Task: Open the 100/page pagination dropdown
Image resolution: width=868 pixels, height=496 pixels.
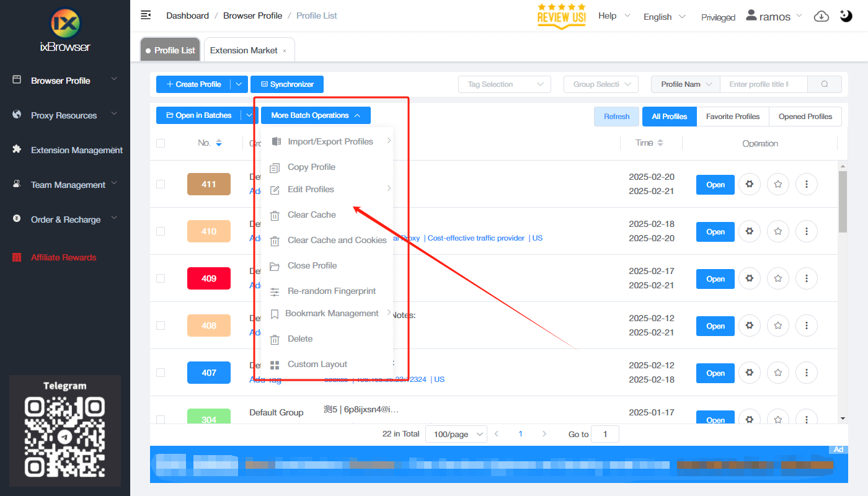Action: pyautogui.click(x=456, y=433)
